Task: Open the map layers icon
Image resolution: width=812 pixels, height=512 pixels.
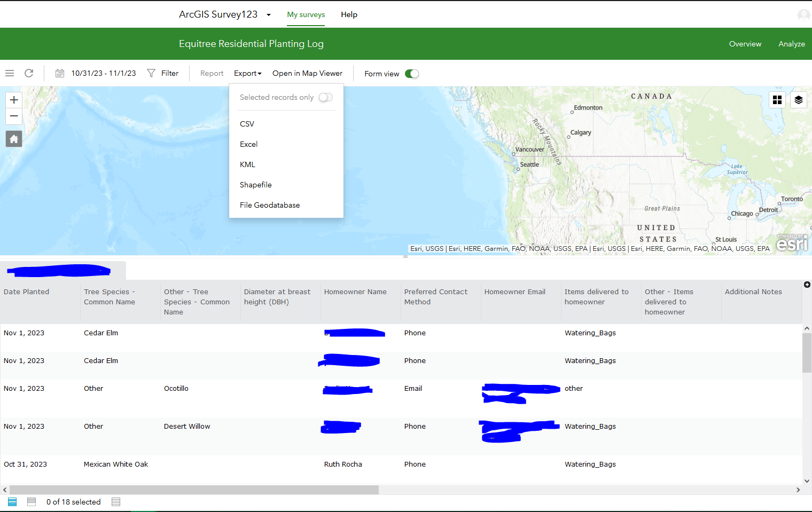Action: (x=799, y=100)
